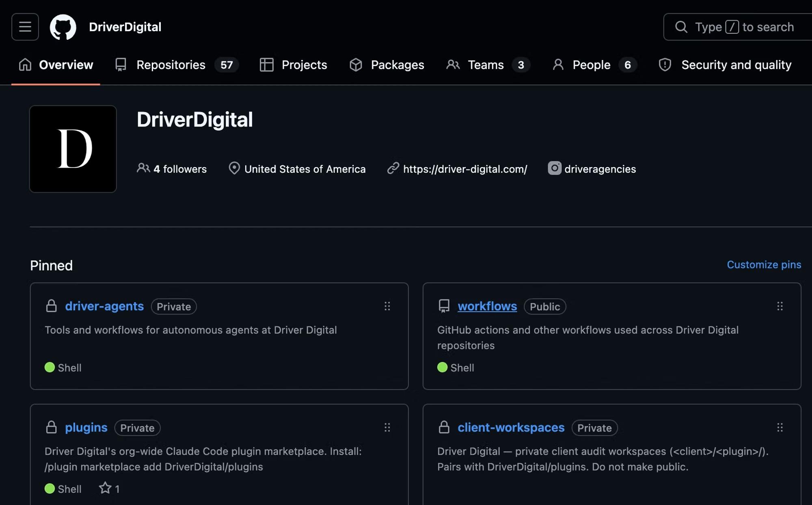Click the Private badge on plugins

click(x=137, y=428)
